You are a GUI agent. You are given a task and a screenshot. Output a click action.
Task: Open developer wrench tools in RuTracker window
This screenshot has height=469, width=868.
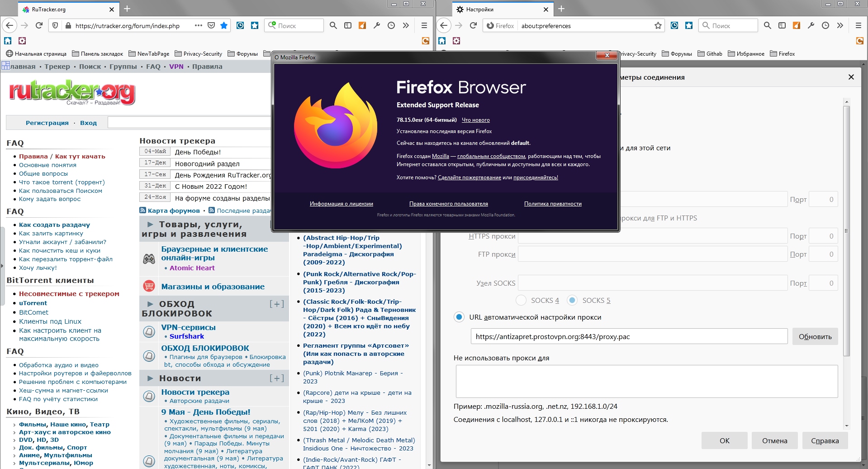pos(377,26)
